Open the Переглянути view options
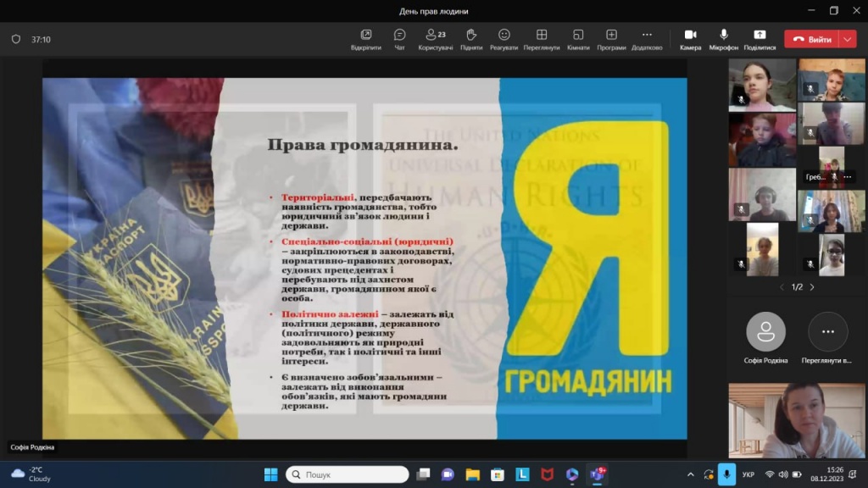868x488 pixels. pos(542,39)
